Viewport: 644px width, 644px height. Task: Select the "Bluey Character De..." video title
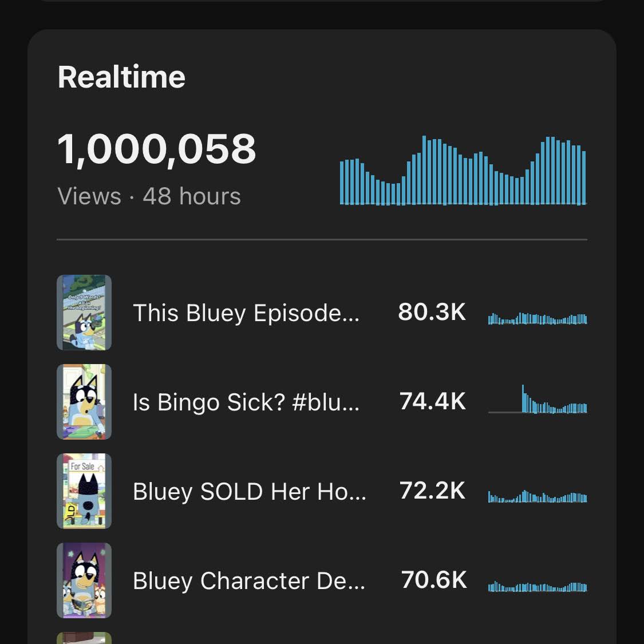pos(249,581)
